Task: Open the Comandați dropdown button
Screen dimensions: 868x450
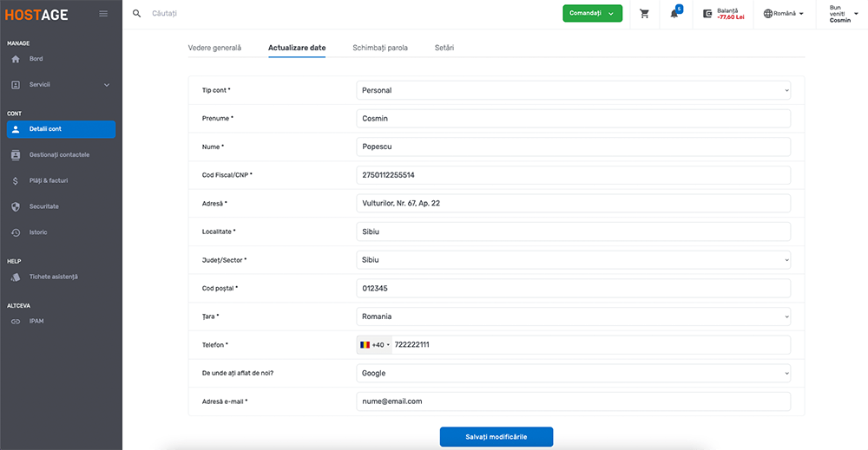Action: point(592,13)
